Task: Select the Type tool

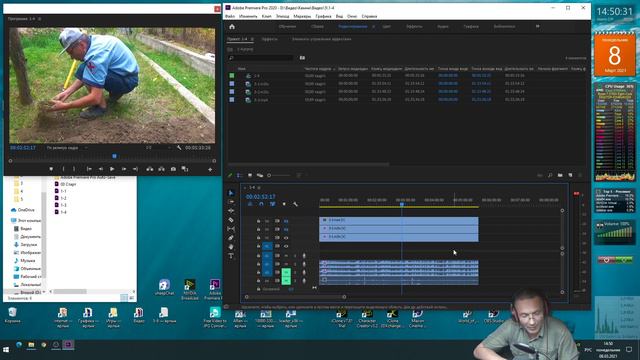Action: tap(231, 256)
